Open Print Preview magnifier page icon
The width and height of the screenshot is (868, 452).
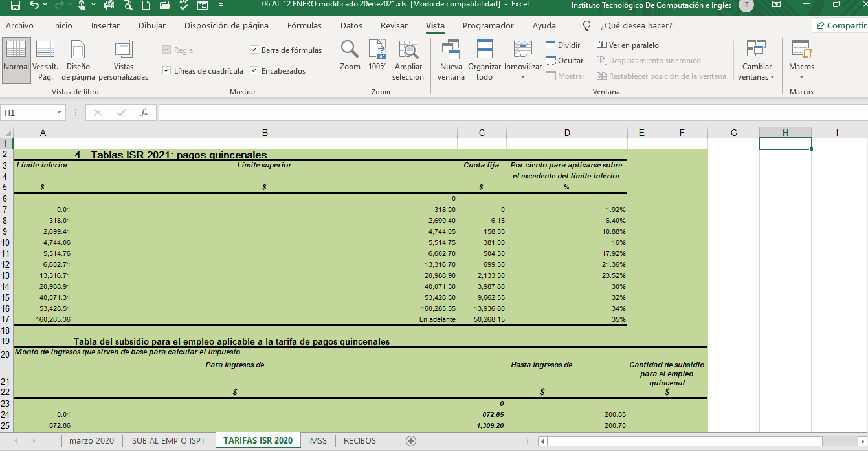tap(128, 6)
